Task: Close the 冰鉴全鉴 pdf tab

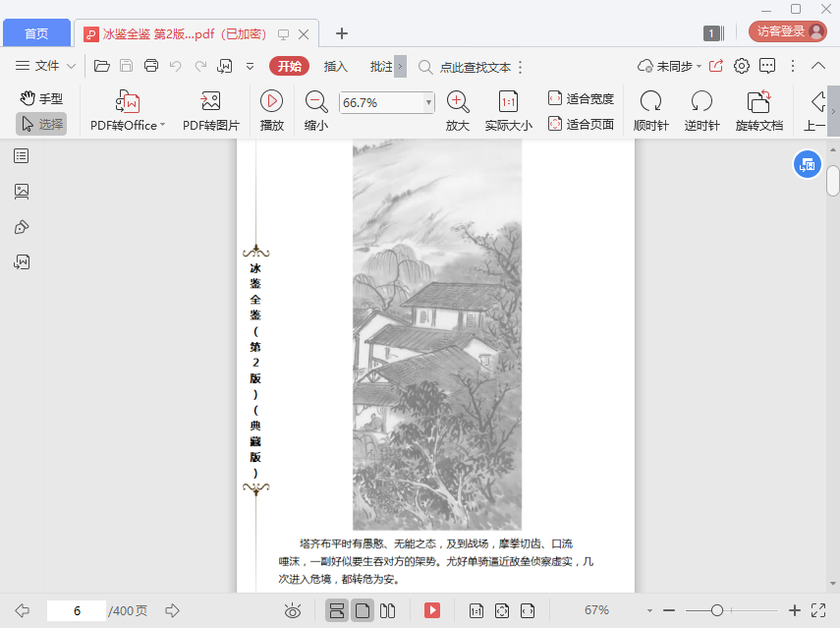Action: coord(304,34)
